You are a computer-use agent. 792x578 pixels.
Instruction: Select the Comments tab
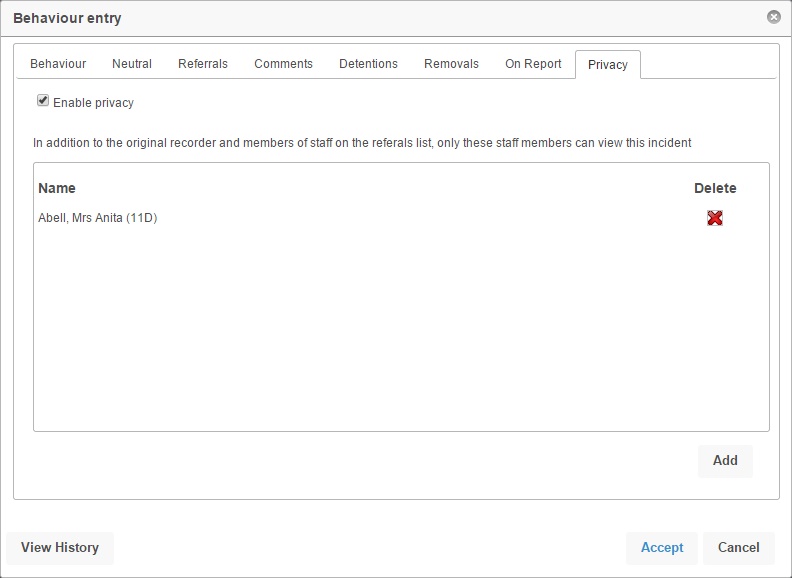point(283,64)
